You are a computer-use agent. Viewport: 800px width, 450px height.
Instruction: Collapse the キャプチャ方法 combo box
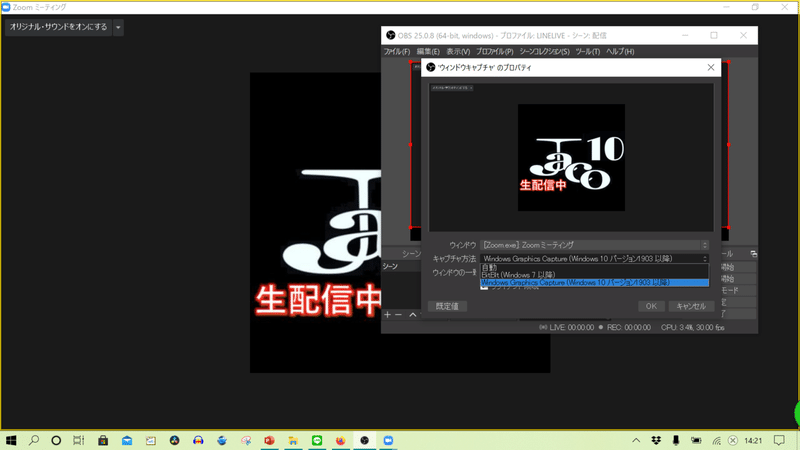(x=594, y=259)
